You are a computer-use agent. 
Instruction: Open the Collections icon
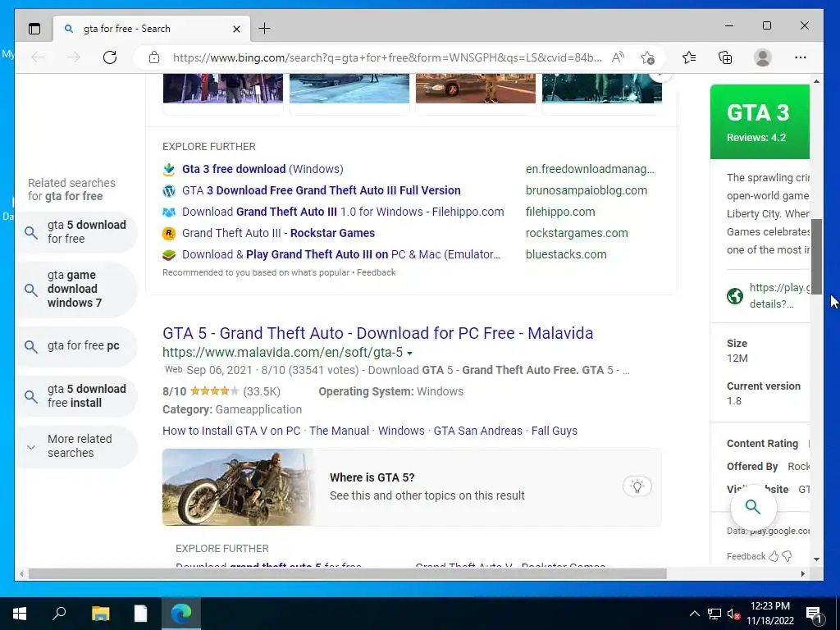(x=725, y=57)
